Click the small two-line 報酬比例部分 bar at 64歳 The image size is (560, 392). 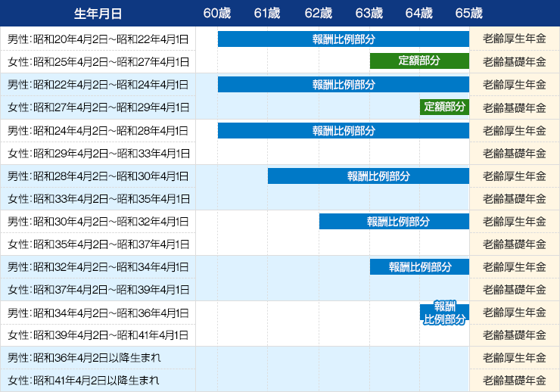click(444, 313)
